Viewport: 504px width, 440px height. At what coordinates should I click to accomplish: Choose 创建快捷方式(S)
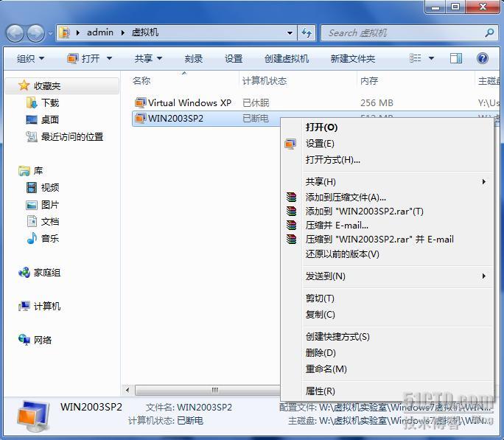(x=388, y=337)
